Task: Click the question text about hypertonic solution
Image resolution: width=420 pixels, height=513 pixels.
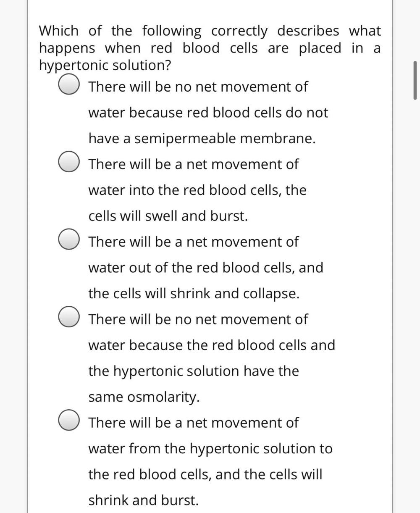Action: (x=210, y=48)
